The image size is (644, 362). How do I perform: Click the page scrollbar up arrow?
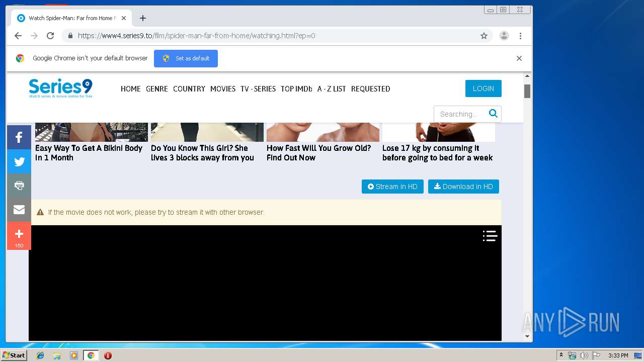[527, 76]
